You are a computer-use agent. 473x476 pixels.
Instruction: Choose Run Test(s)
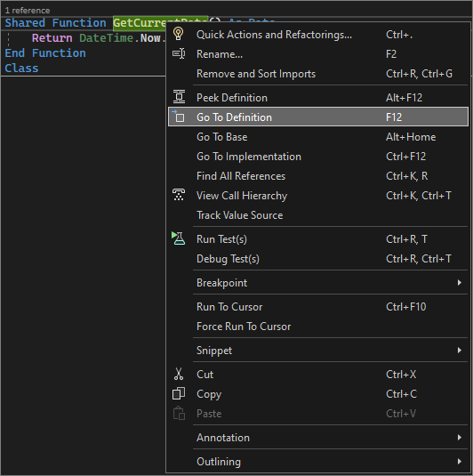317,239
